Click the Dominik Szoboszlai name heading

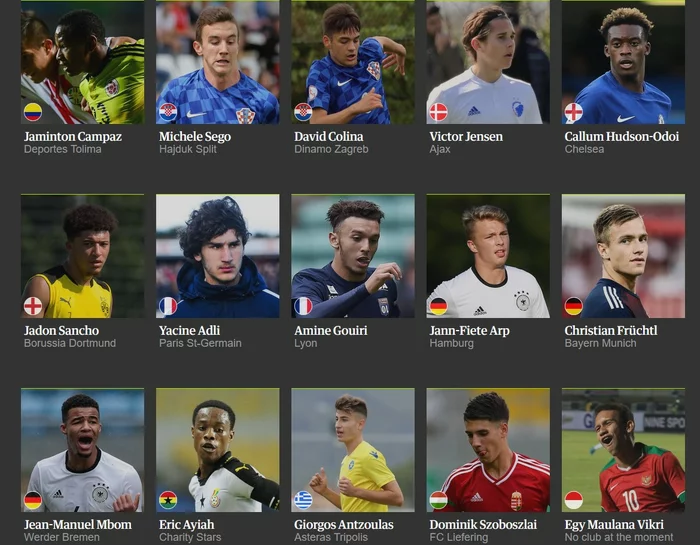click(483, 524)
